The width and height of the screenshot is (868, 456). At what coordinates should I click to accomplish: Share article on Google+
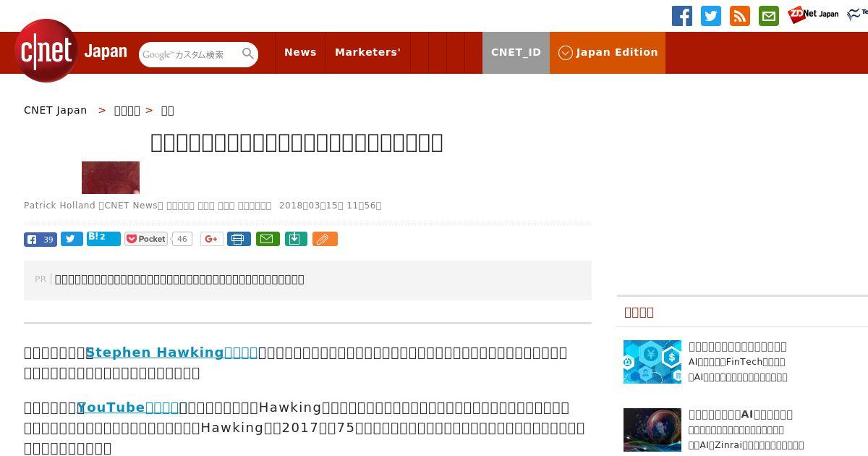pyautogui.click(x=212, y=239)
